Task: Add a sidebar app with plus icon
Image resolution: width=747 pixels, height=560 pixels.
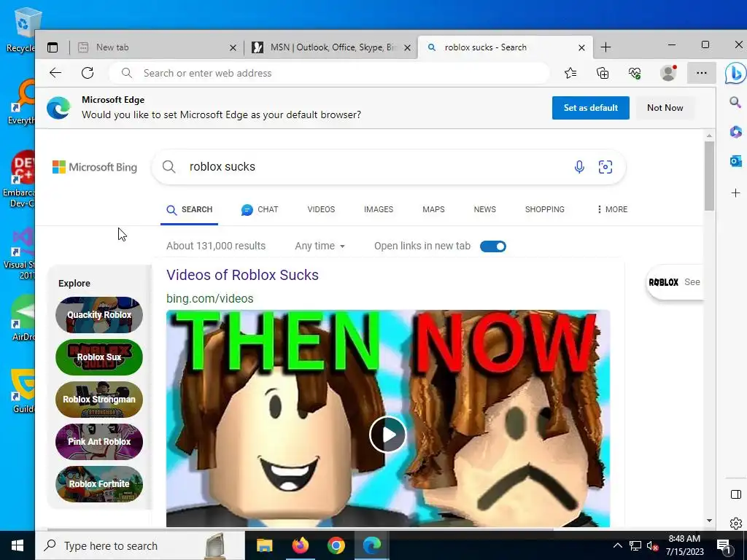Action: coord(735,192)
